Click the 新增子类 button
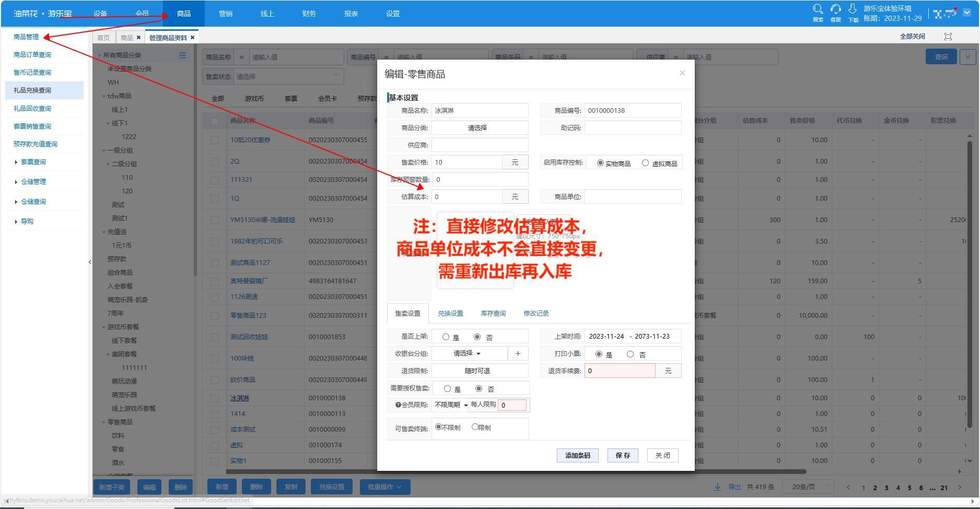 click(x=111, y=487)
